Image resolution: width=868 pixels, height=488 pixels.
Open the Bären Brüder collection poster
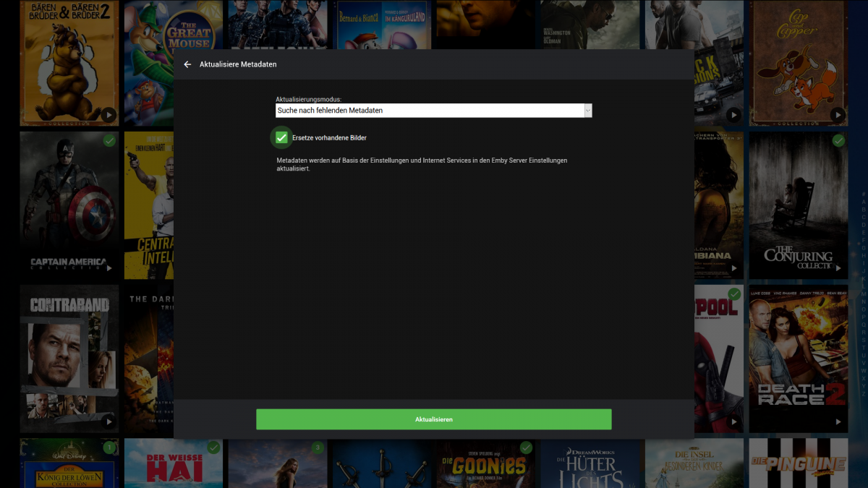[69, 63]
